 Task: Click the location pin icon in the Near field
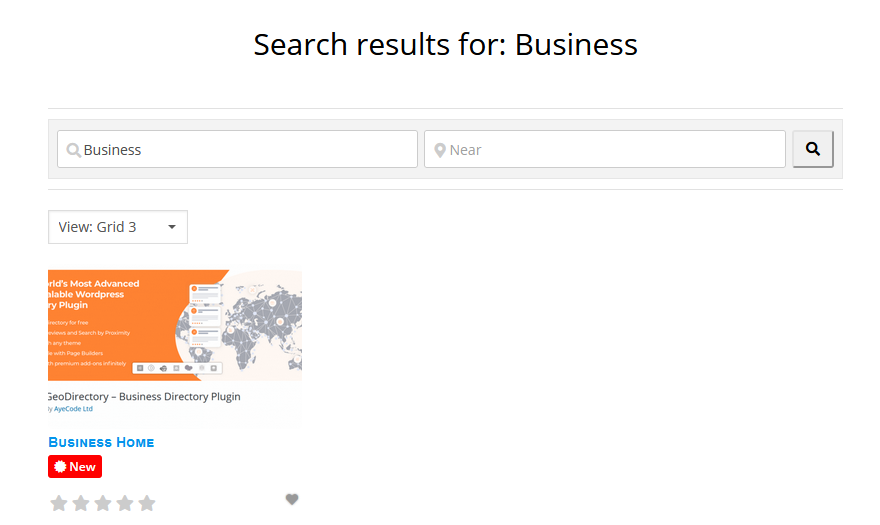439,150
